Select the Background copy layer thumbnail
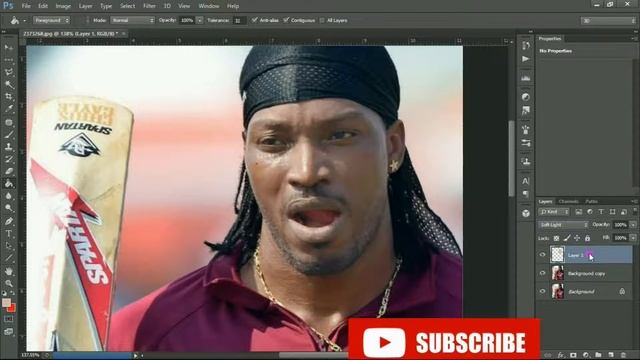This screenshot has width=640, height=360. coord(558,273)
